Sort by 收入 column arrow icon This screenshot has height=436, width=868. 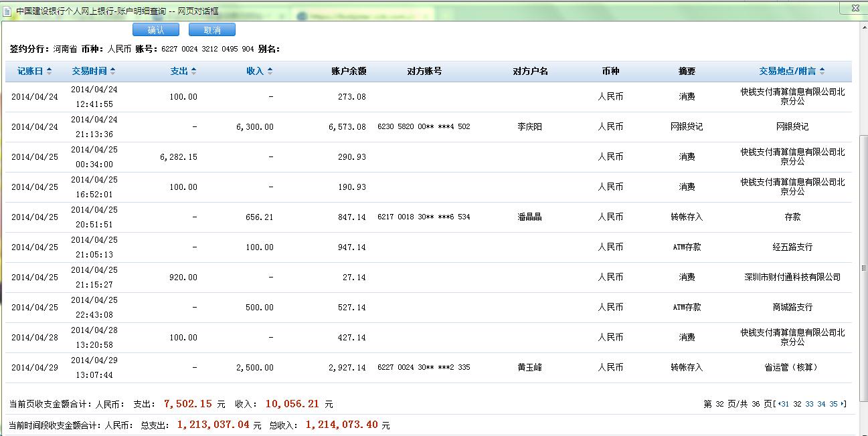tap(270, 72)
